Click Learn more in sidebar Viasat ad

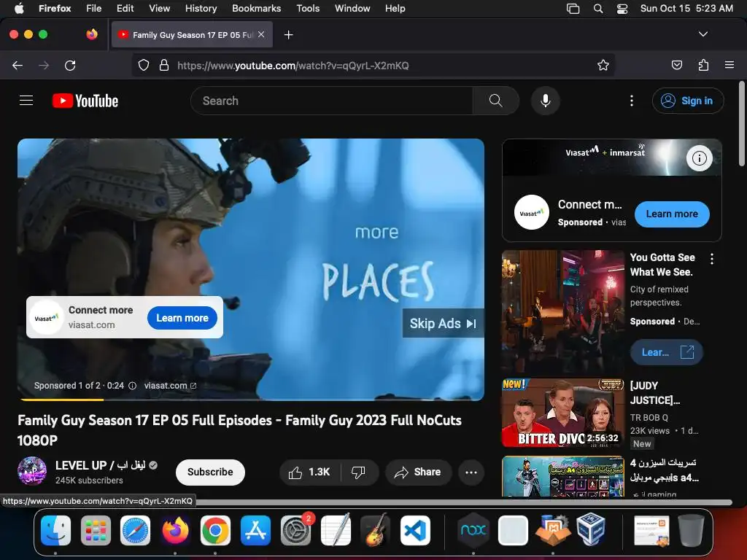coord(672,214)
